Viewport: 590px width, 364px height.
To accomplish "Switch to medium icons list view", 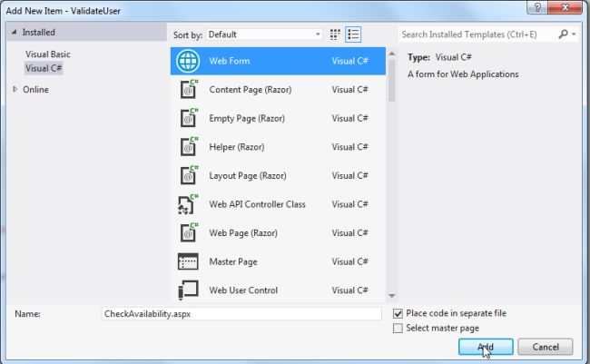I will coord(353,34).
